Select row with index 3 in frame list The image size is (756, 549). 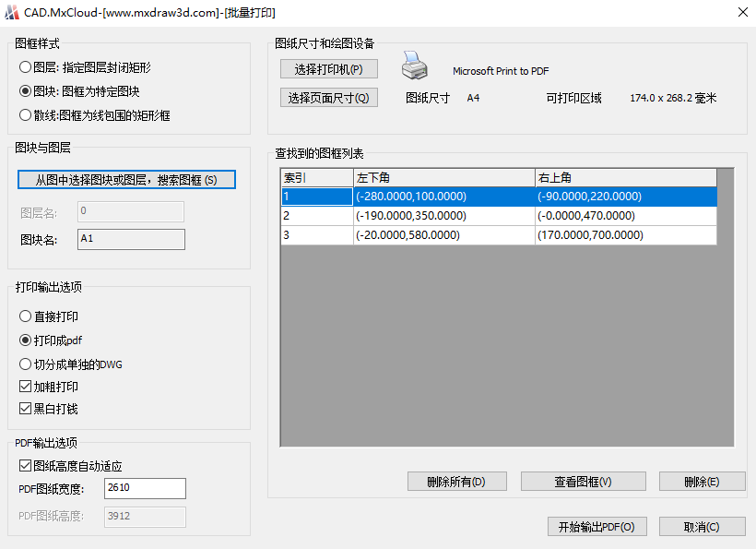click(x=499, y=235)
